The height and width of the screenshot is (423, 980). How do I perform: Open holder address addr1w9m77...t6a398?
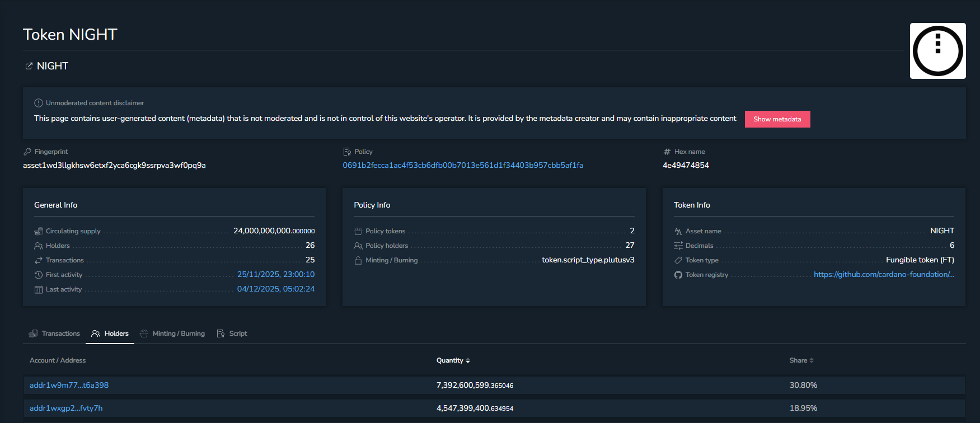(69, 385)
